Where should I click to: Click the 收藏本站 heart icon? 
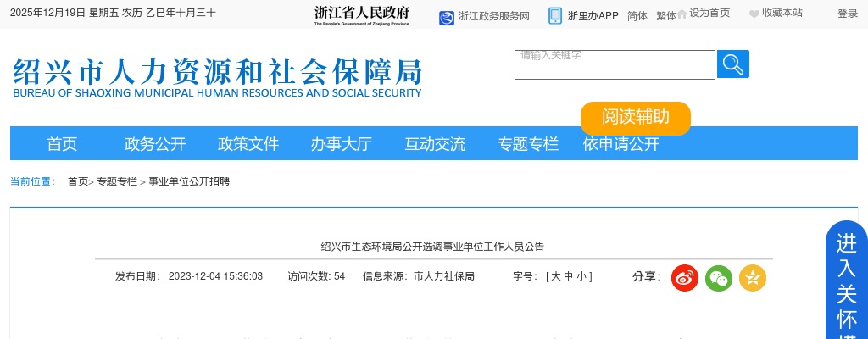tap(754, 14)
